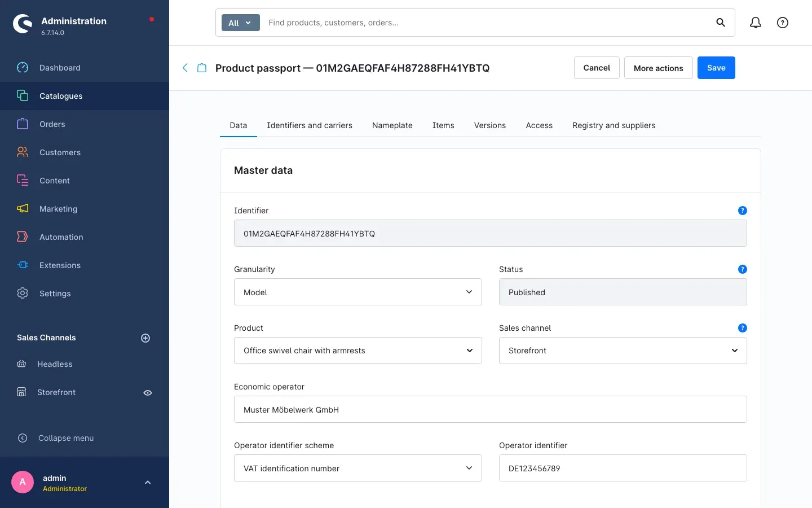Open the Product selection dropdown
812x508 pixels.
[x=358, y=351]
